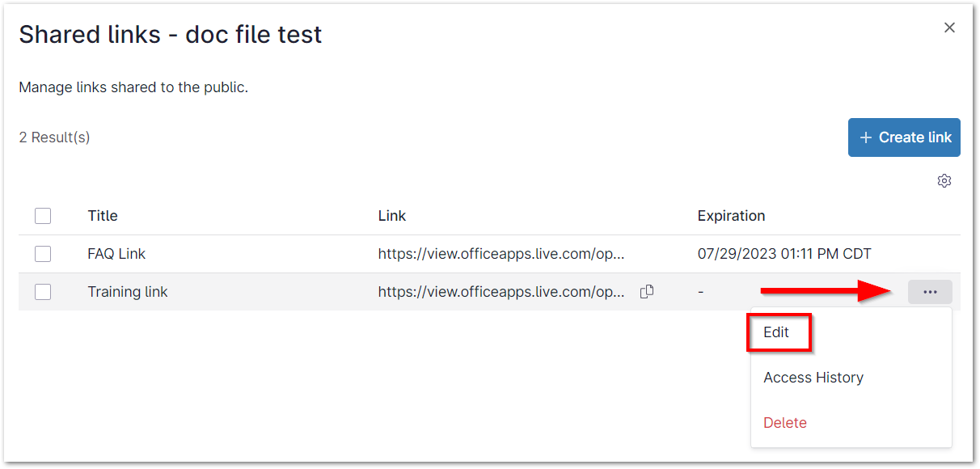Close the Shared links dialog
The width and height of the screenshot is (980, 469).
pos(949,28)
